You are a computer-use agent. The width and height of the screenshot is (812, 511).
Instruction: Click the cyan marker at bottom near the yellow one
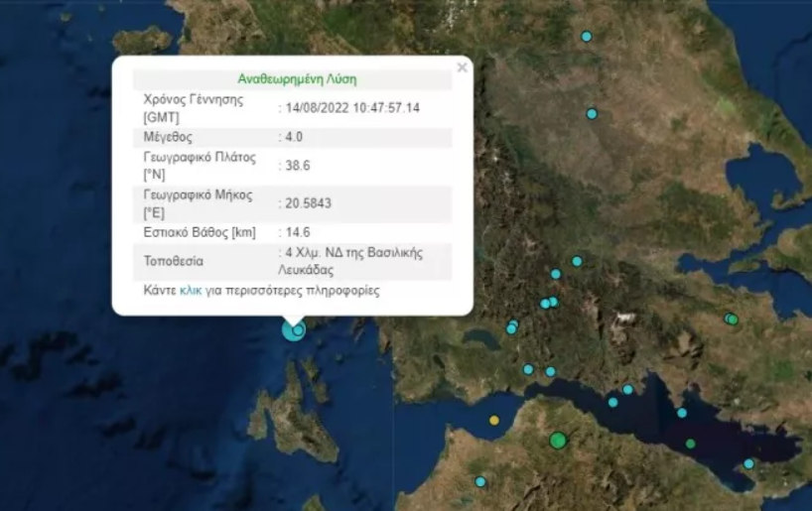(x=480, y=482)
